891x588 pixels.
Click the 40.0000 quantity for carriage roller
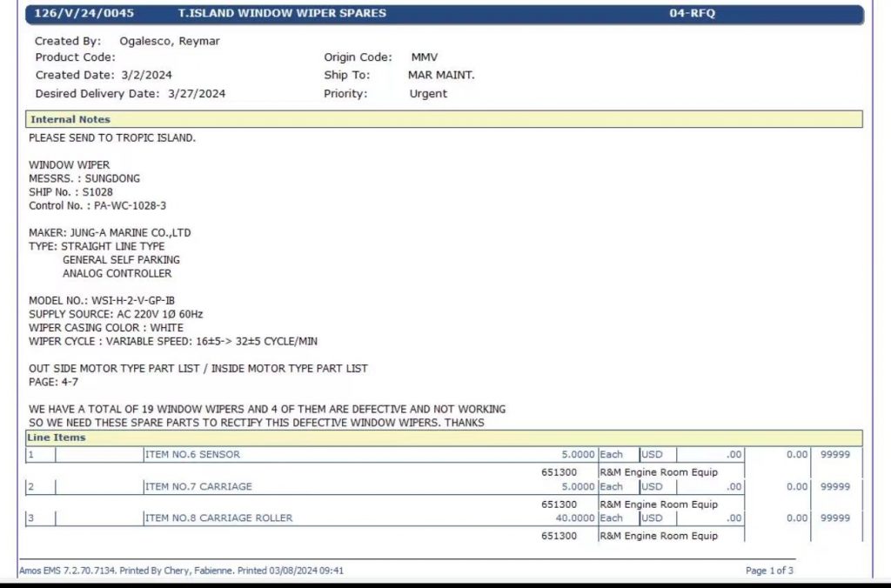(573, 518)
